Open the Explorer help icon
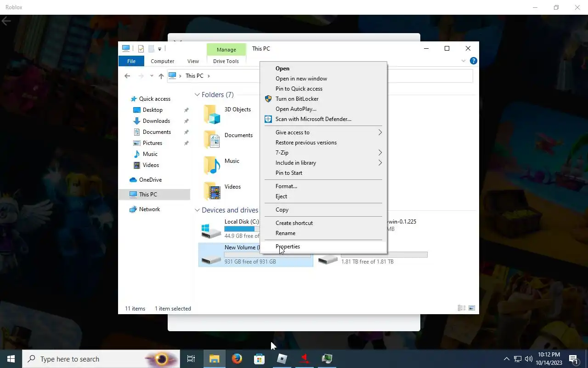 (474, 61)
